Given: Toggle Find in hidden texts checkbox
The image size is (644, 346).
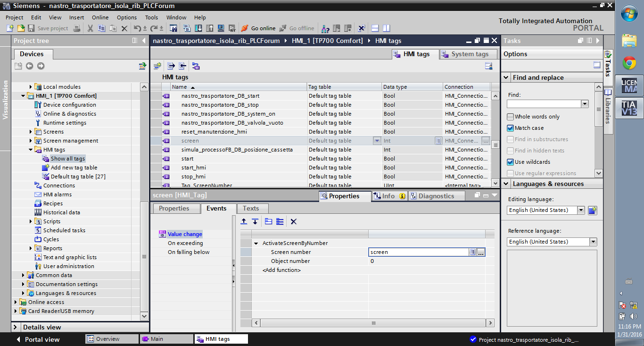Looking at the screenshot, I should [x=510, y=151].
